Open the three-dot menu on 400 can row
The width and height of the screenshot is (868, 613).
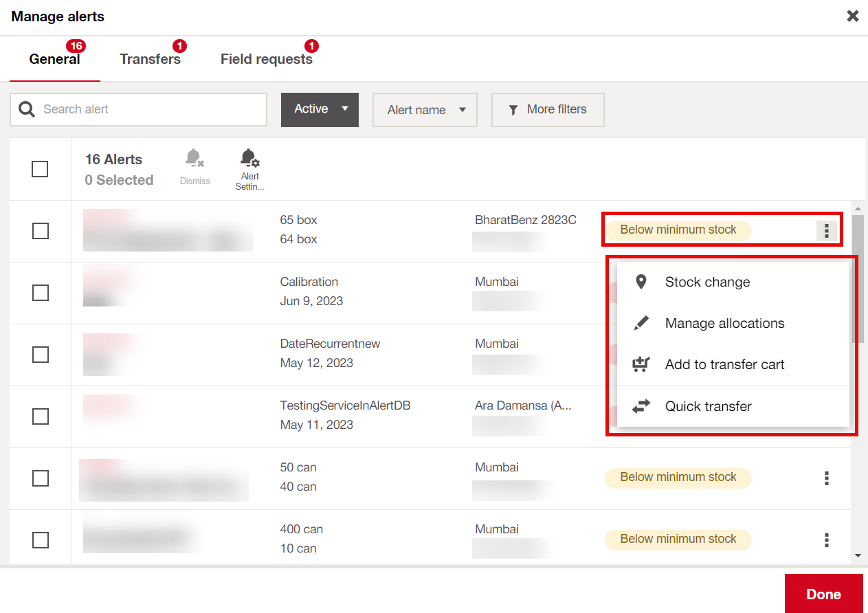point(827,540)
